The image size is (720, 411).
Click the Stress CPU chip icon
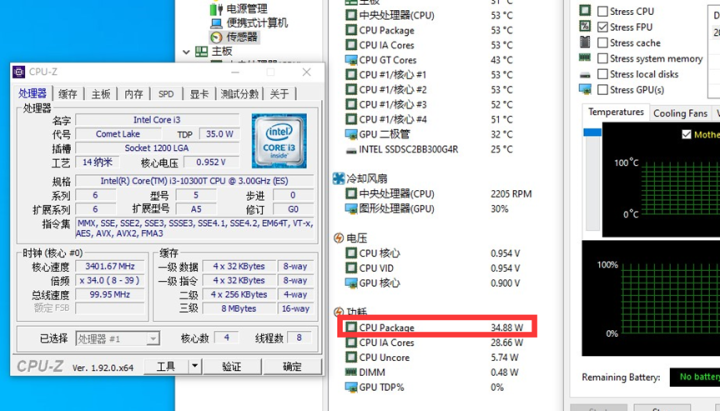585,10
